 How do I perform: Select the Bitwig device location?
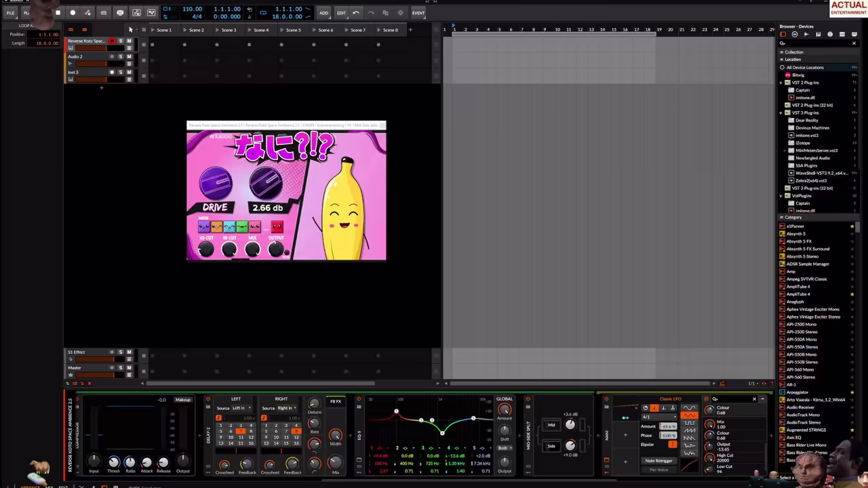(798, 75)
